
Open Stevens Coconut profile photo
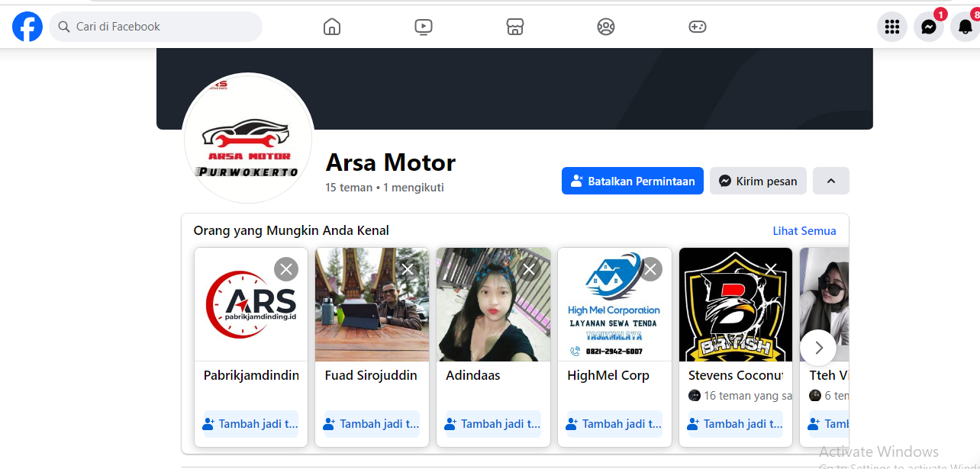point(736,304)
